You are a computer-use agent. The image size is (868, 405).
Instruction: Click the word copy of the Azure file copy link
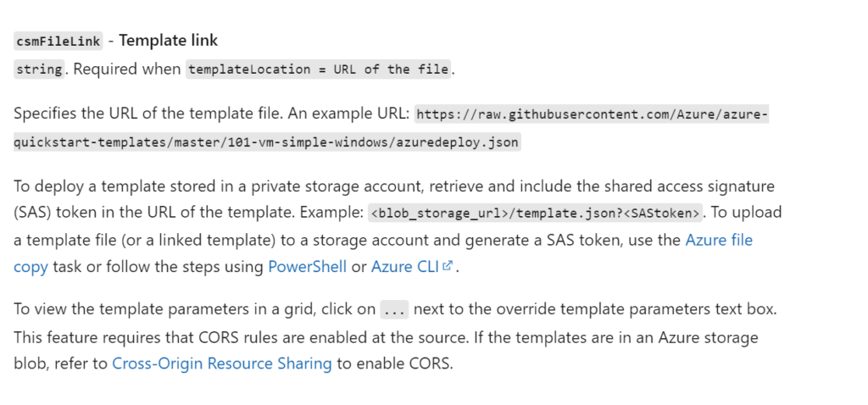pos(31,267)
